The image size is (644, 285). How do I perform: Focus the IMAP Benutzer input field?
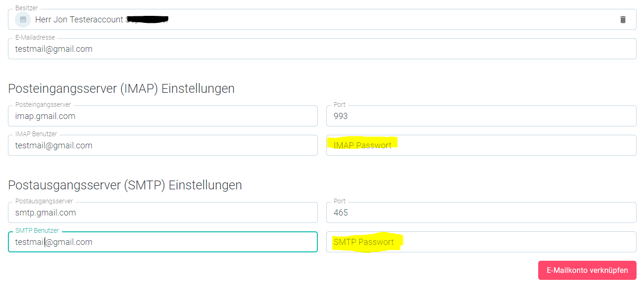pos(163,146)
